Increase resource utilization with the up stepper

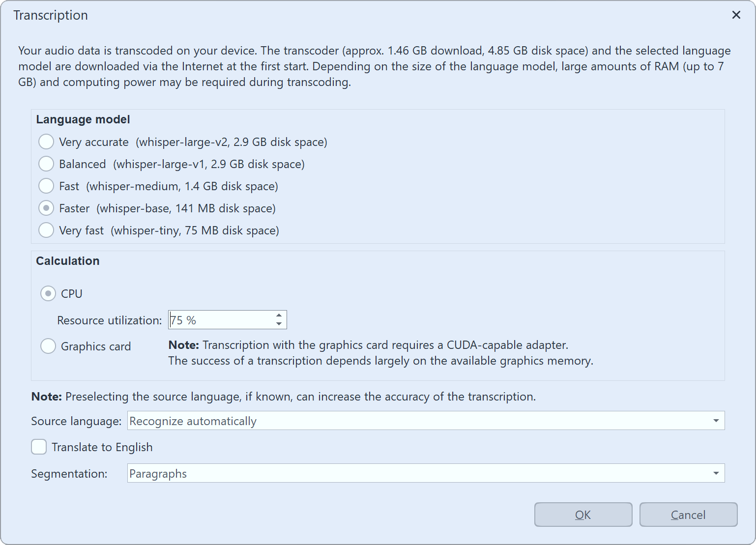(x=278, y=316)
